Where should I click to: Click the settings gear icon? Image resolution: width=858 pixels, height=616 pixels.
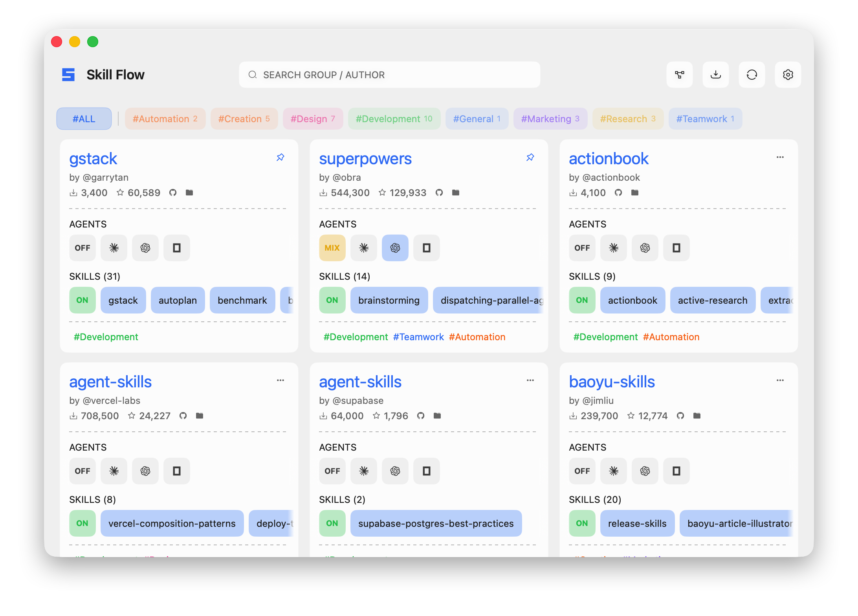788,75
